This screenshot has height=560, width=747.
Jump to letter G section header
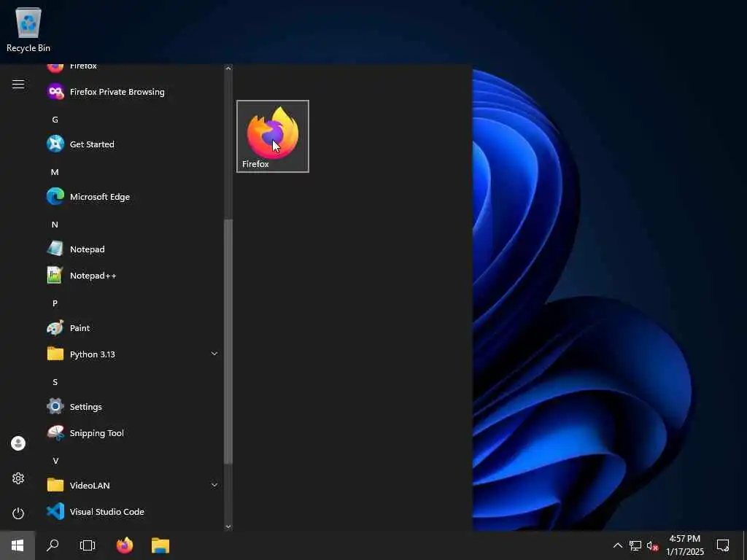(x=55, y=120)
